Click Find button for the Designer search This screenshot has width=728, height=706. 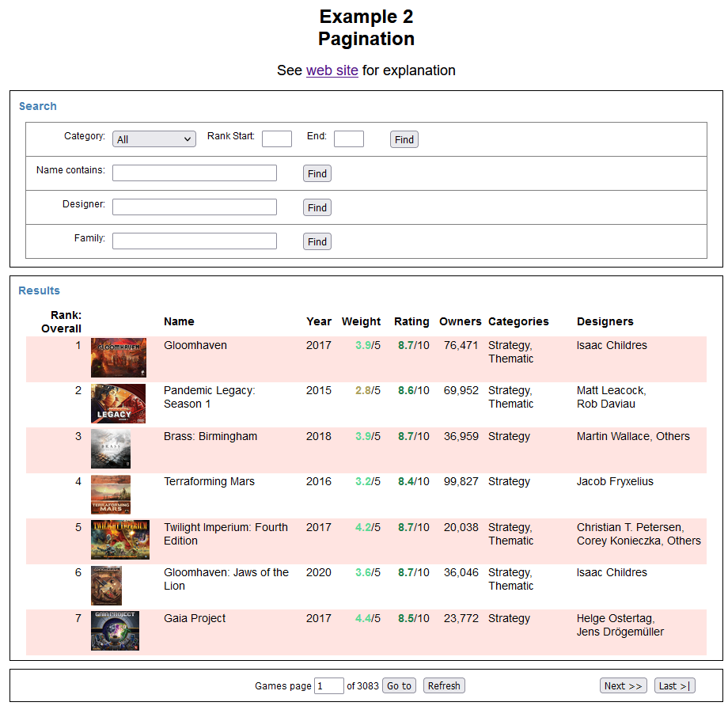click(x=317, y=207)
